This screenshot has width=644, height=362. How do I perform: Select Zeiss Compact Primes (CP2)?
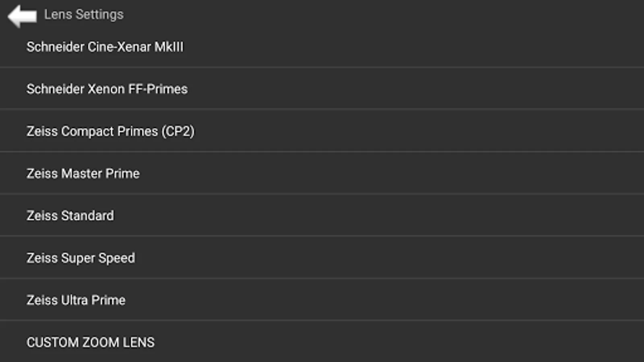click(110, 132)
